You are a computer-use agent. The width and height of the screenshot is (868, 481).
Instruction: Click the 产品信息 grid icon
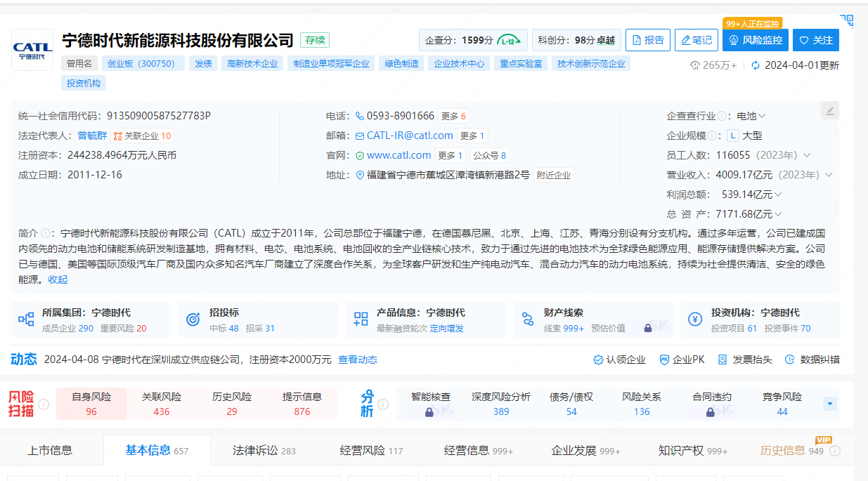pyautogui.click(x=361, y=319)
